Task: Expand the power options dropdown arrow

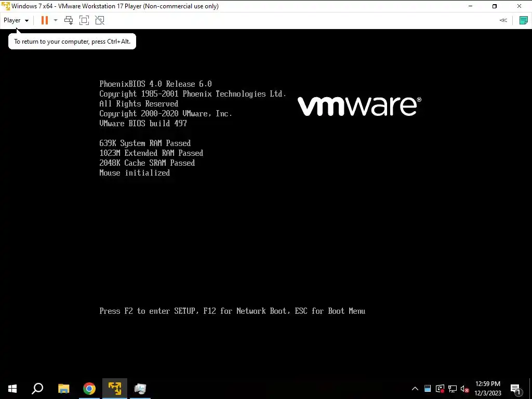Action: click(56, 20)
